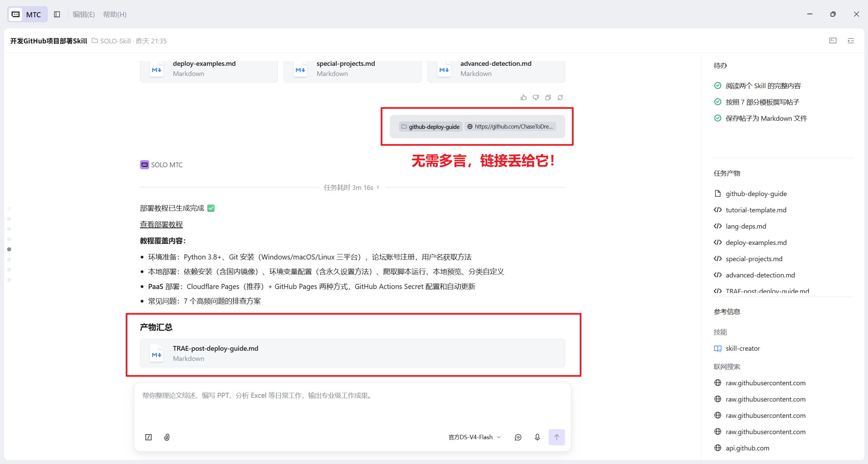Start voice input with microphone icon
868x464 pixels.
point(537,437)
